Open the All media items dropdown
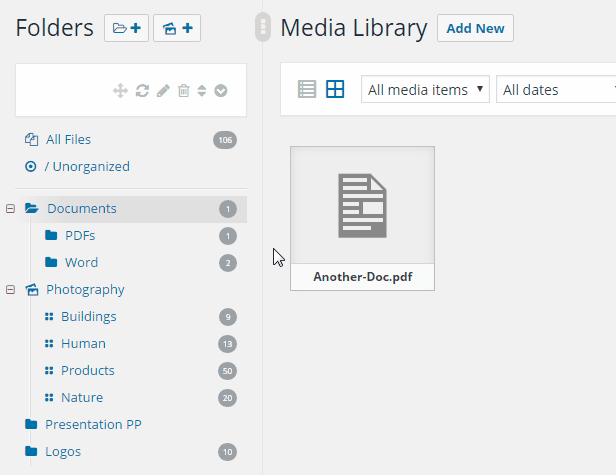 pyautogui.click(x=425, y=90)
